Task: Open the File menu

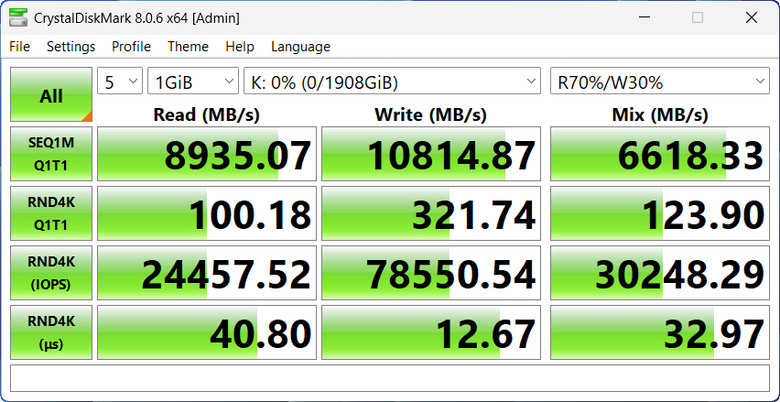Action: [19, 47]
